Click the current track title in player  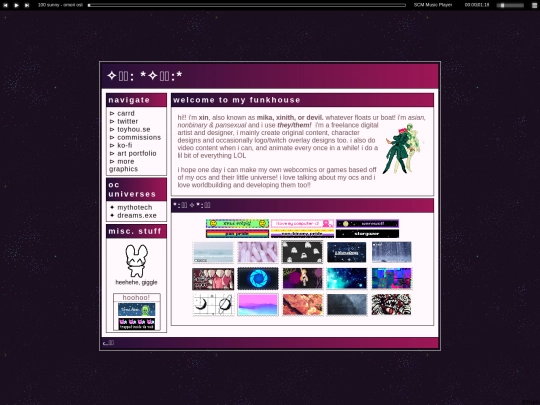click(x=60, y=5)
